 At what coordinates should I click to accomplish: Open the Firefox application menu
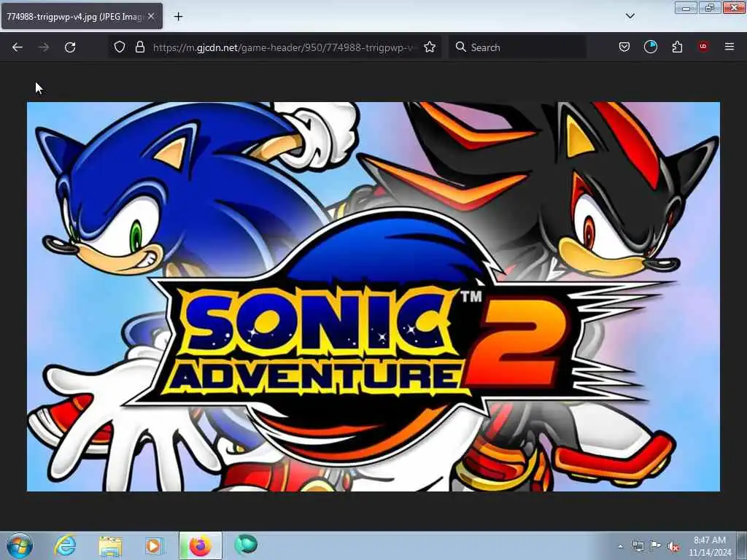click(729, 47)
